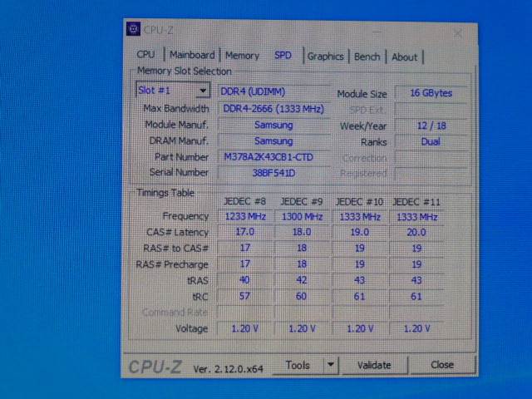The height and width of the screenshot is (399, 532).
Task: Switch to the Memory tab
Action: pos(242,56)
